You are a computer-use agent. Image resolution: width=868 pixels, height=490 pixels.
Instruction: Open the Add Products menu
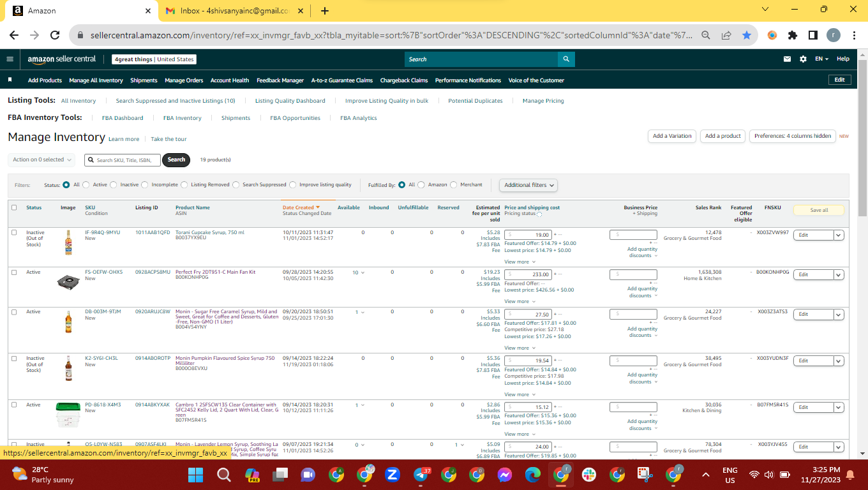click(45, 80)
